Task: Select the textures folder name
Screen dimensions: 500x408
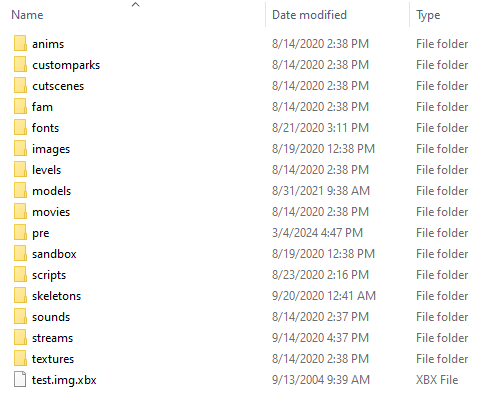Action: click(x=53, y=359)
